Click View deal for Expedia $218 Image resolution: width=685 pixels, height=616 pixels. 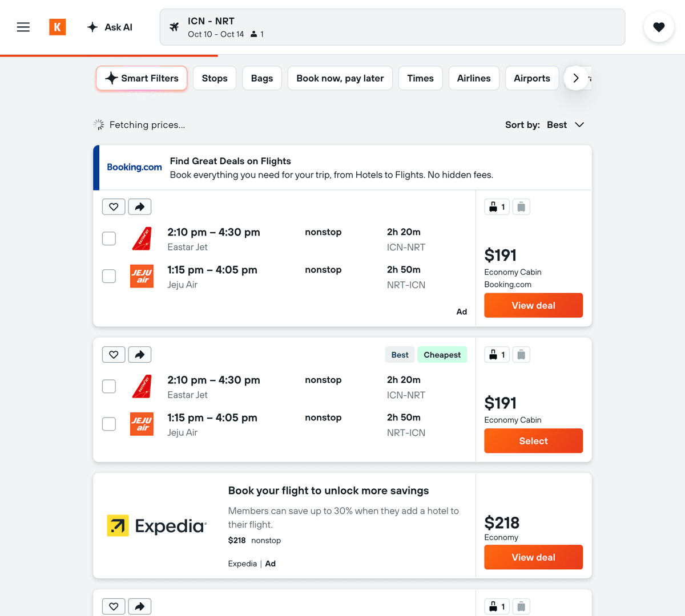[534, 557]
